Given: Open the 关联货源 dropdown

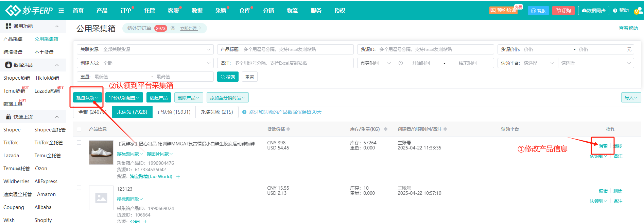Looking at the screenshot, I should point(145,49).
